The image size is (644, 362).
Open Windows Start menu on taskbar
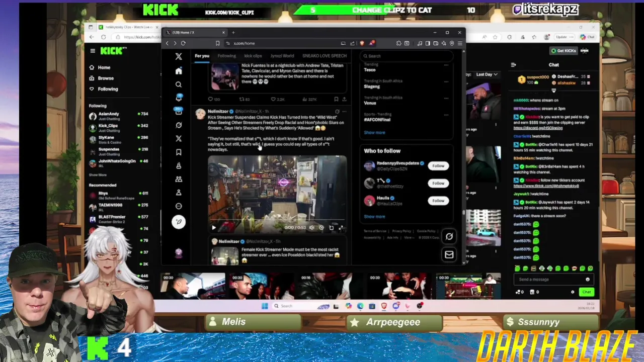(265, 306)
